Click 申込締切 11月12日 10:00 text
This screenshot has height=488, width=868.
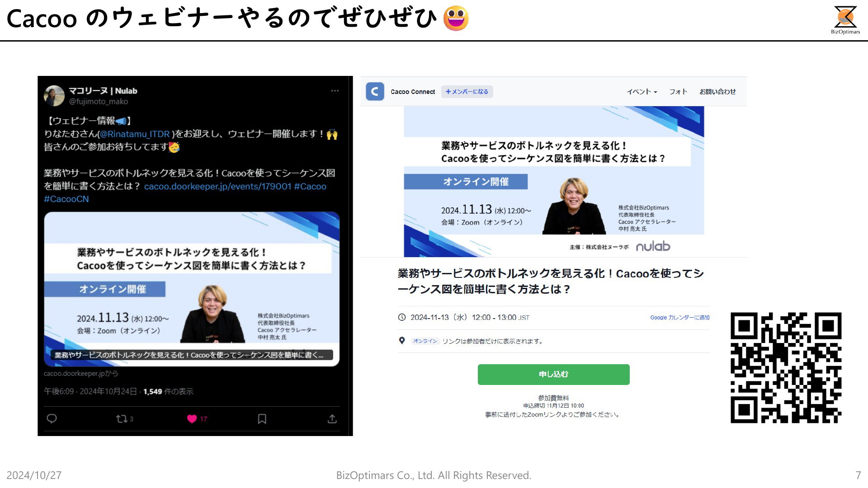553,406
